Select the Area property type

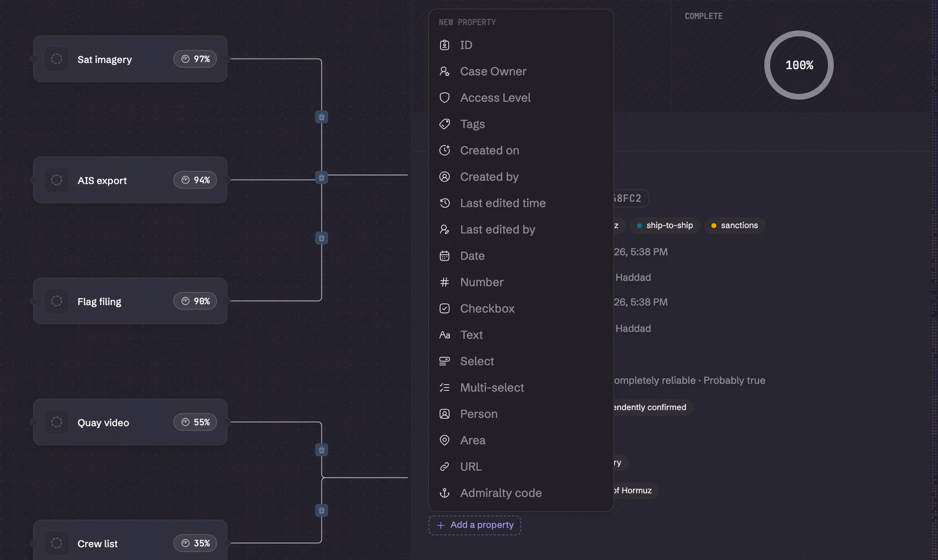521,441
